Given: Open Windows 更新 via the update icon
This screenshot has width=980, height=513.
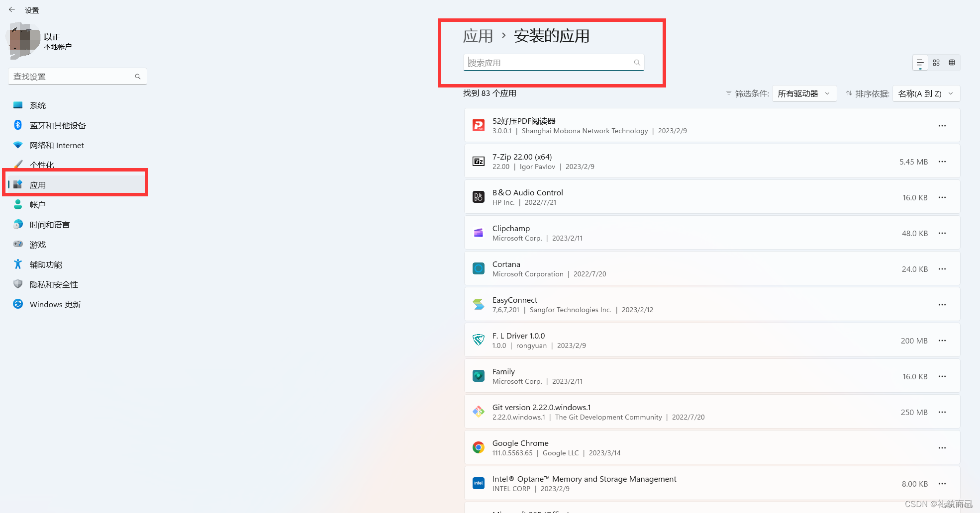Looking at the screenshot, I should [18, 304].
